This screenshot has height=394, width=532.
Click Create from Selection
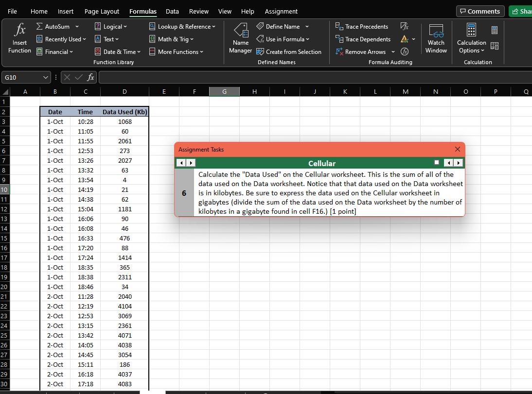pyautogui.click(x=289, y=51)
